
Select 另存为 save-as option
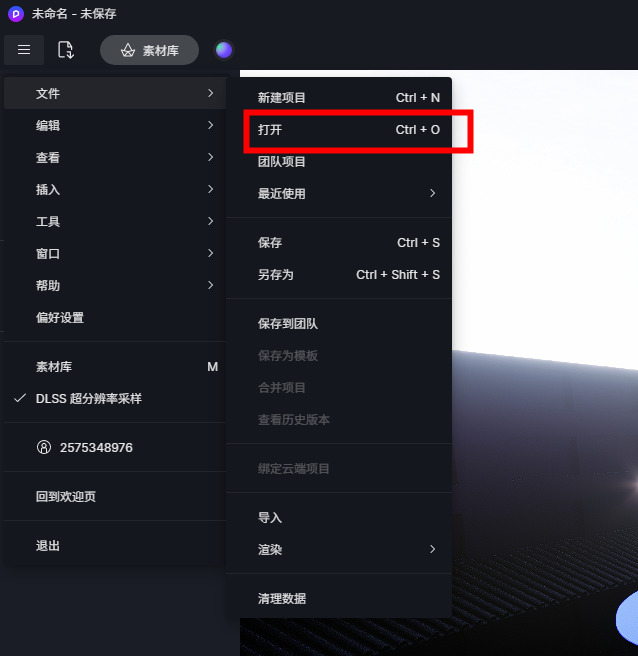click(x=347, y=274)
